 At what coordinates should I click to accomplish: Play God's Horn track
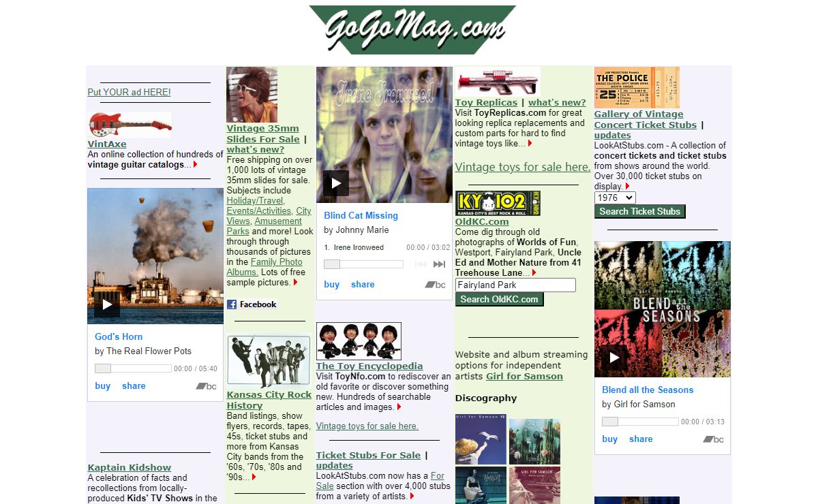[107, 304]
